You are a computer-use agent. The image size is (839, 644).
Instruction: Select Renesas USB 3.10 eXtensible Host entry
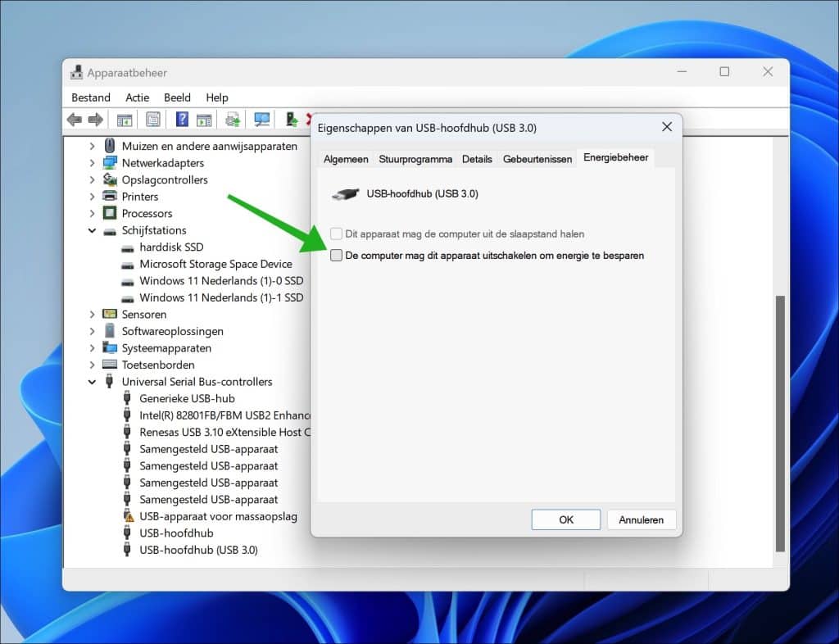[x=224, y=432]
